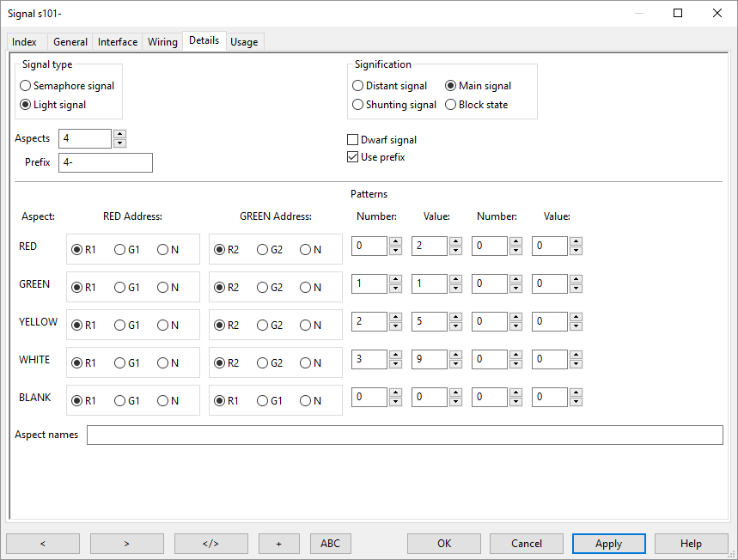
Task: Switch to the Wiring tab
Action: pos(162,42)
